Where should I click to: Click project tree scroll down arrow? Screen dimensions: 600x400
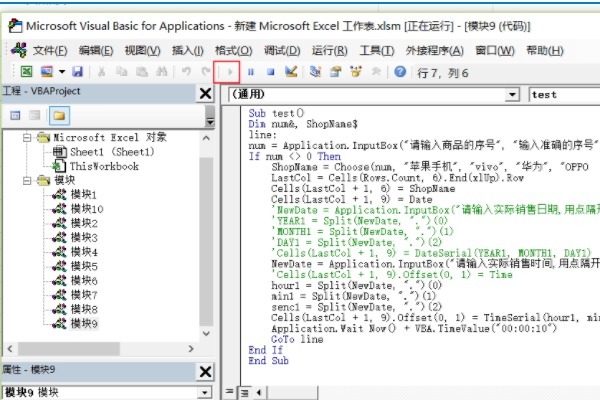(x=206, y=333)
